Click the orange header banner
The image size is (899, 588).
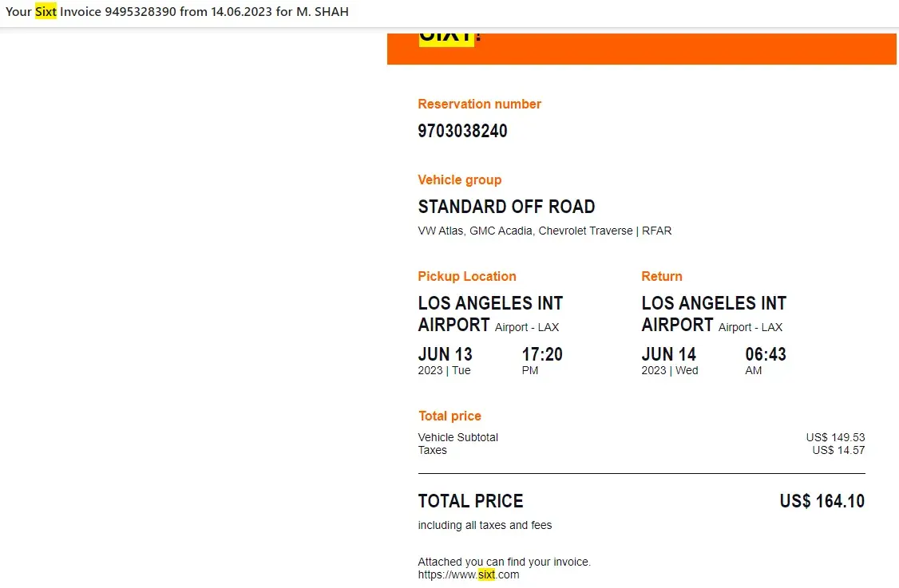[x=679, y=48]
